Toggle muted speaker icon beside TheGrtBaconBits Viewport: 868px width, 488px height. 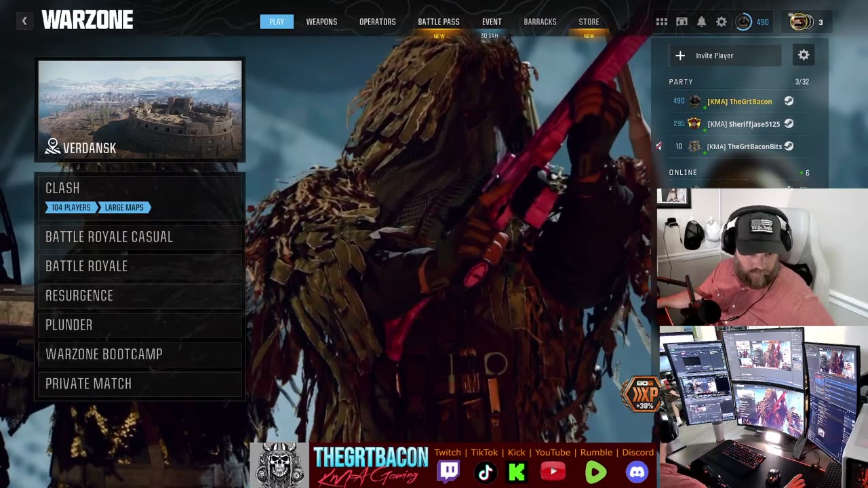point(659,146)
